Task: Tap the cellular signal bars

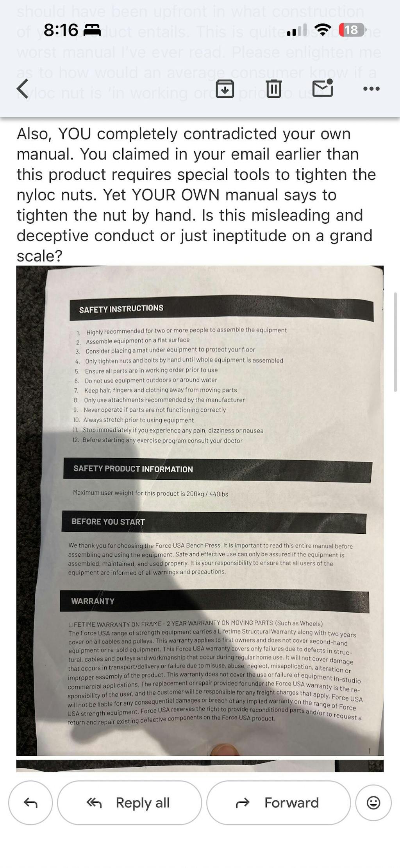Action: point(297,30)
